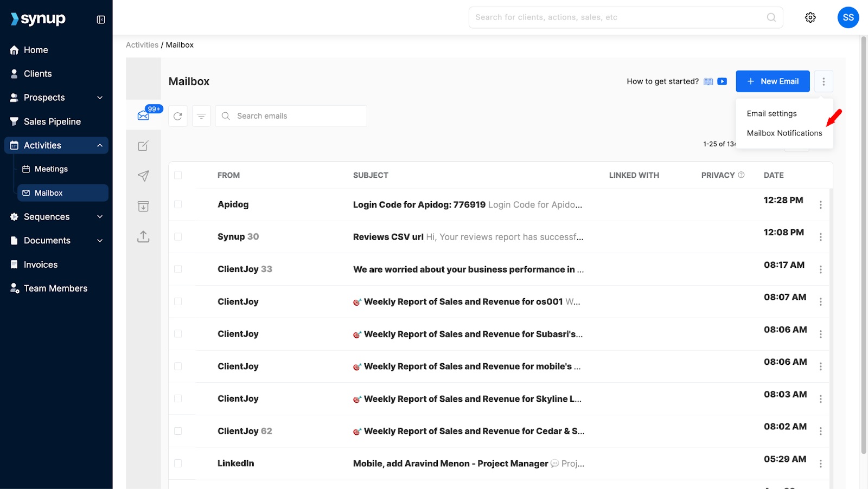Open row options for LinkedIn email
Viewport: 868px width, 489px height.
pos(820,464)
